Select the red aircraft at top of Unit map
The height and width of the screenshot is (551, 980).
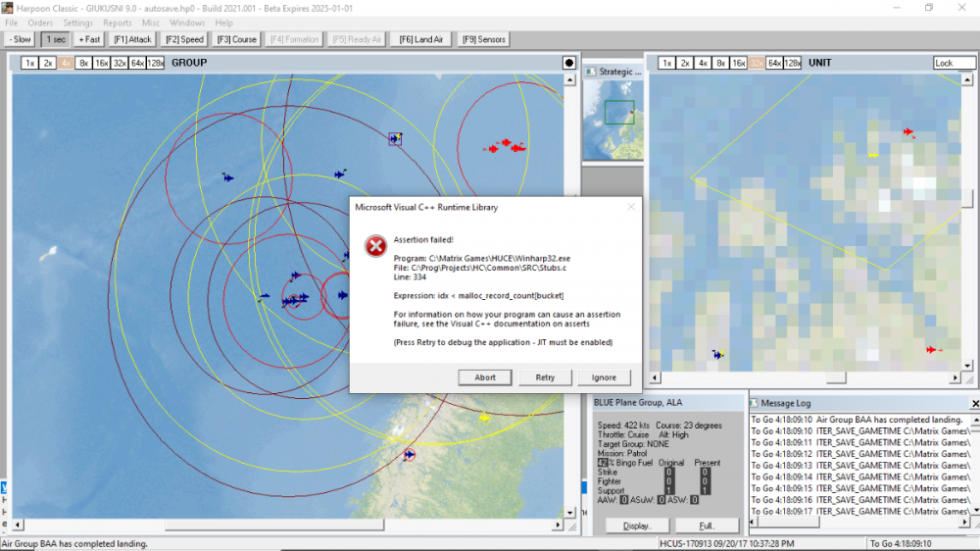[908, 132]
